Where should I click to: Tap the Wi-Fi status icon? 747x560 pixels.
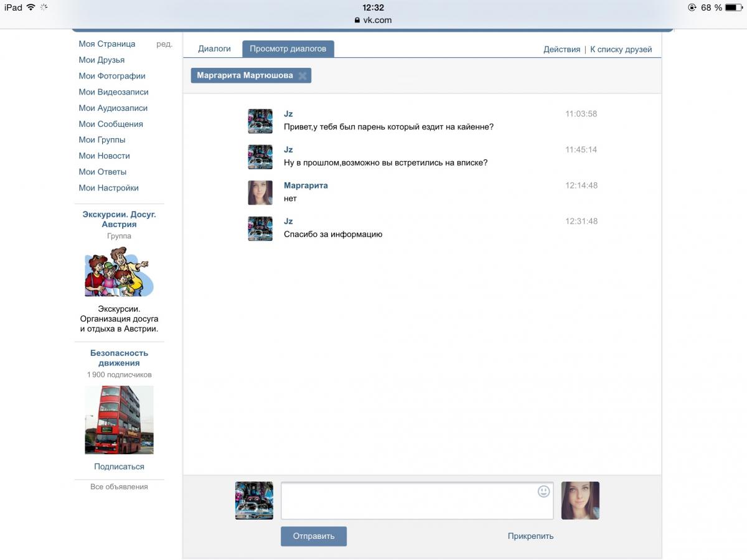(31, 7)
